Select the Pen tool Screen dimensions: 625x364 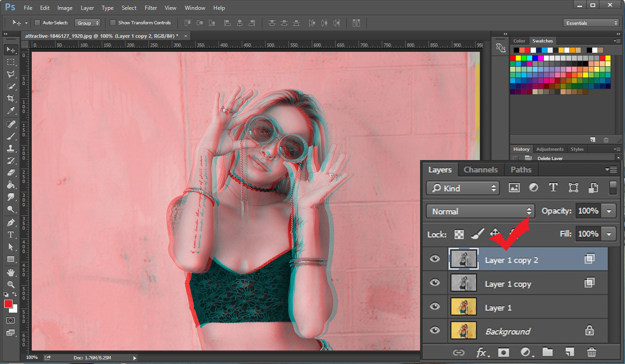click(11, 223)
